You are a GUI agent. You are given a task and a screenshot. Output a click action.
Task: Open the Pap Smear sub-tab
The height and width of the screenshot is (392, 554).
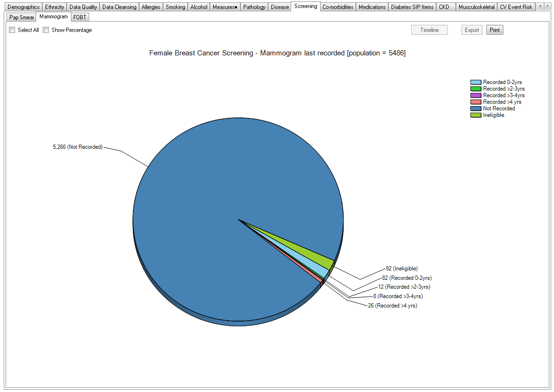point(22,17)
